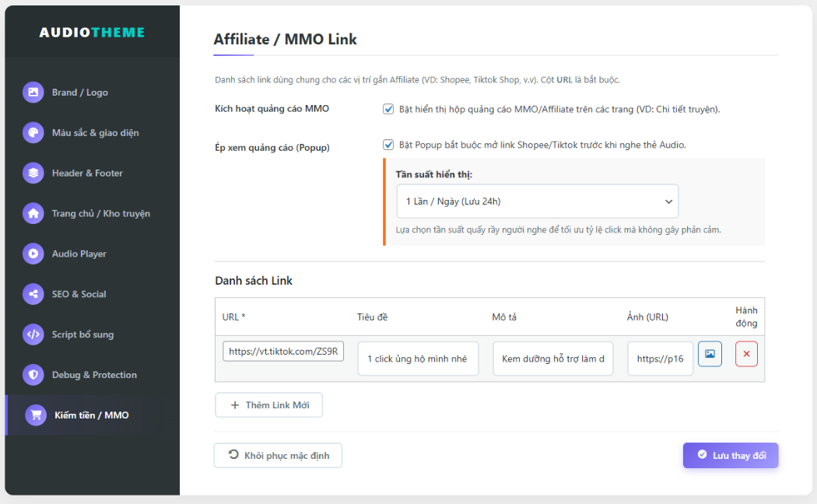Click the home icon for Trang chủ
817x504 pixels.
tap(33, 213)
